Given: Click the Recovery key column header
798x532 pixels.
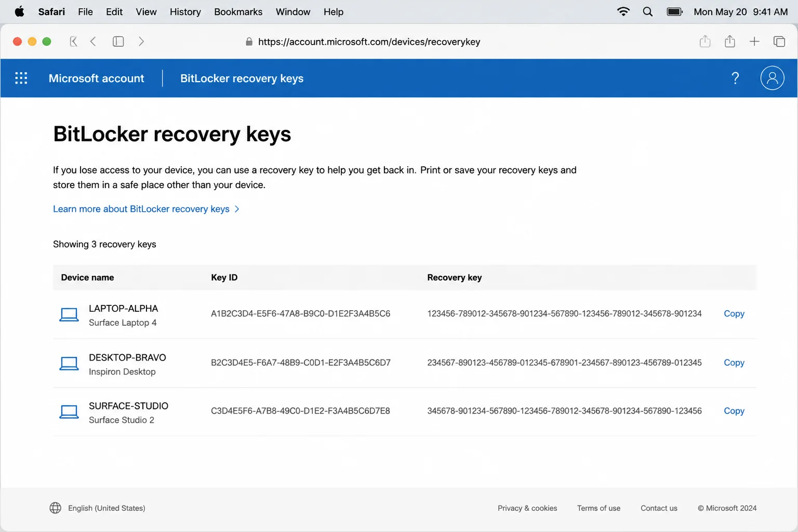Looking at the screenshot, I should pos(455,277).
